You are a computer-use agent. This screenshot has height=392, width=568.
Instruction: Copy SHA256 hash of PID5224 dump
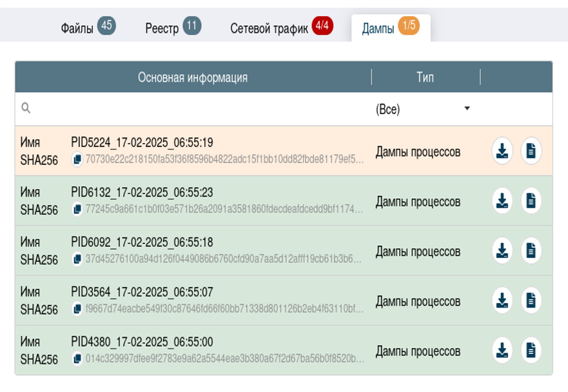click(x=77, y=159)
